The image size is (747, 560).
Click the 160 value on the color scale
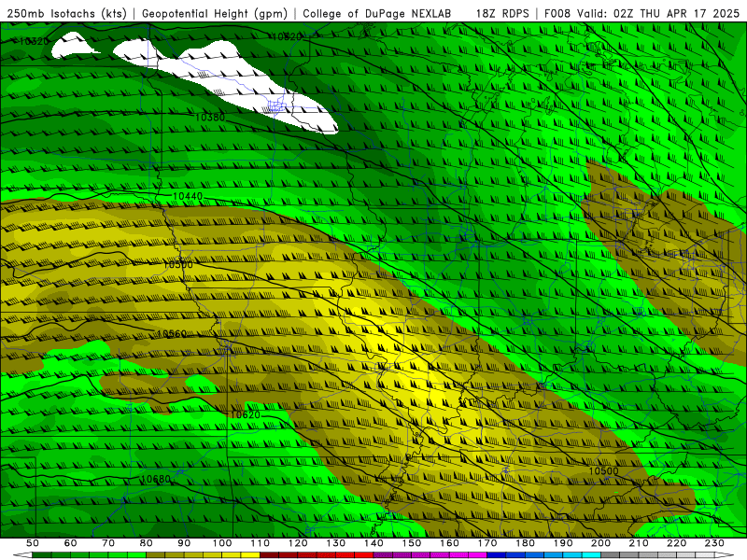[x=449, y=543]
